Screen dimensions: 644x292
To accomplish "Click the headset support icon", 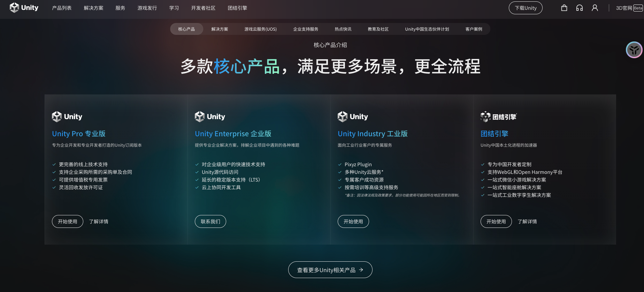I will pos(580,8).
